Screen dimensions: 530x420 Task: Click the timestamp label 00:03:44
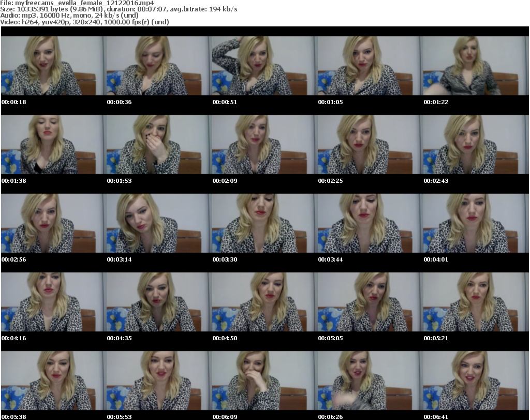pyautogui.click(x=330, y=259)
